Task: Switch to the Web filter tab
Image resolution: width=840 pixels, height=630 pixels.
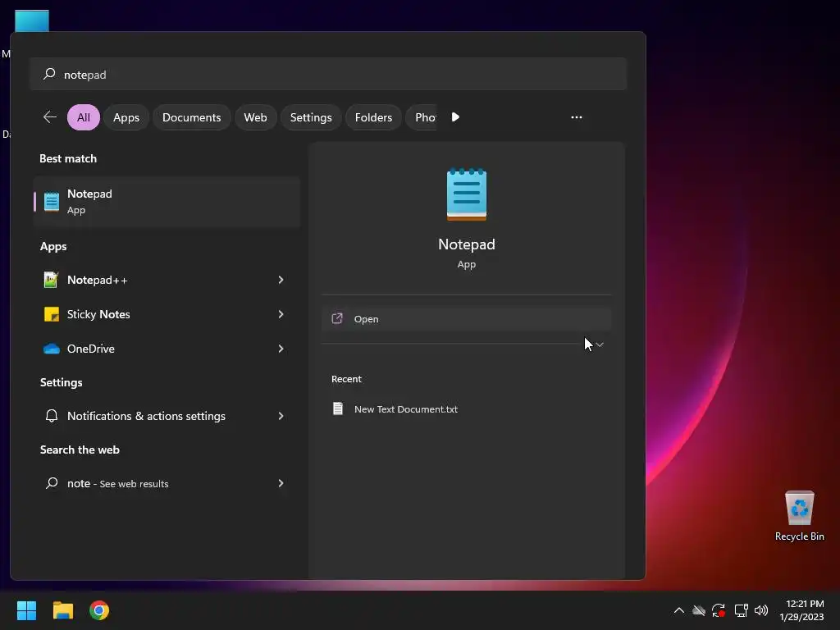Action: (256, 117)
